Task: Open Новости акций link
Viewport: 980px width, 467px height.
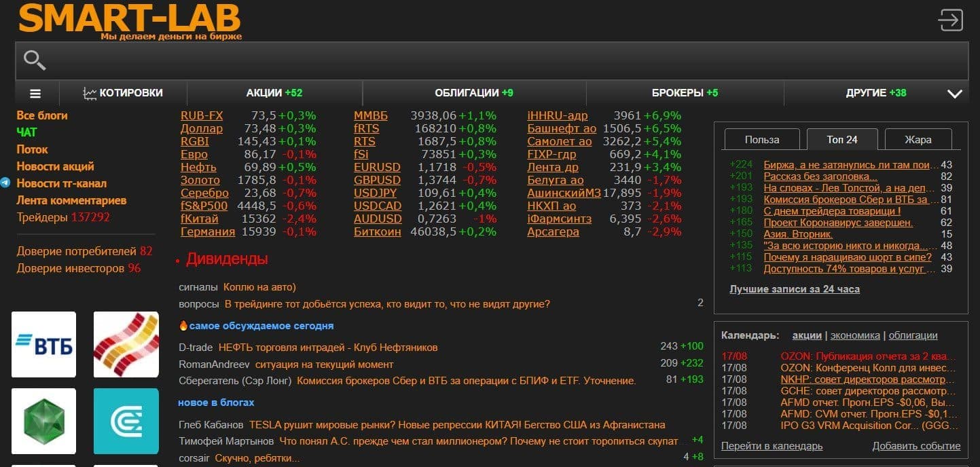Action: (56, 166)
